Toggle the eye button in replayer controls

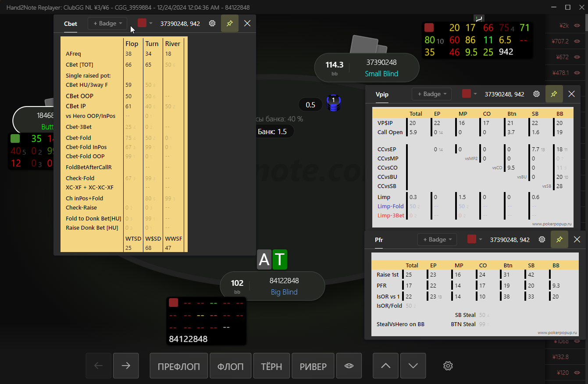coord(349,366)
